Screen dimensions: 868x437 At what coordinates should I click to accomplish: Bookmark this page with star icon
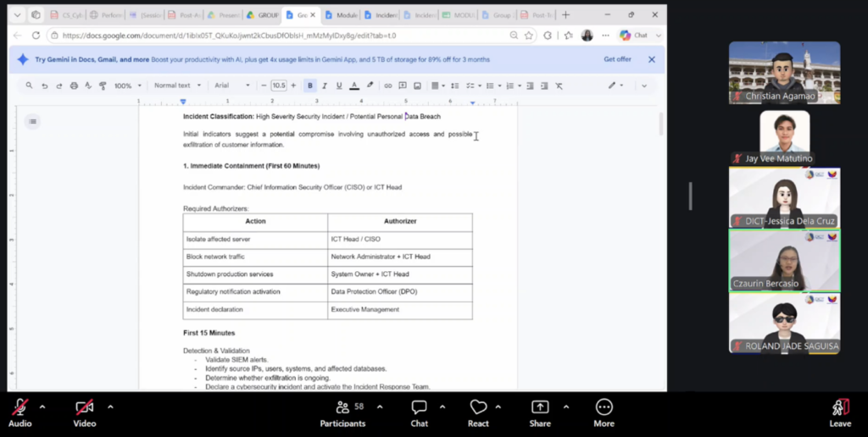pos(529,36)
